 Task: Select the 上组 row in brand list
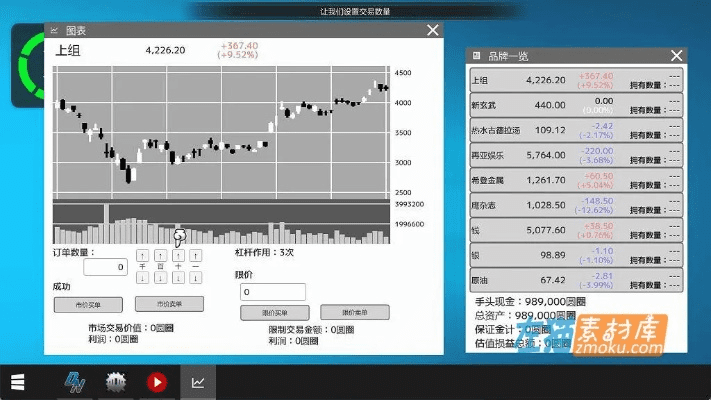[x=576, y=80]
